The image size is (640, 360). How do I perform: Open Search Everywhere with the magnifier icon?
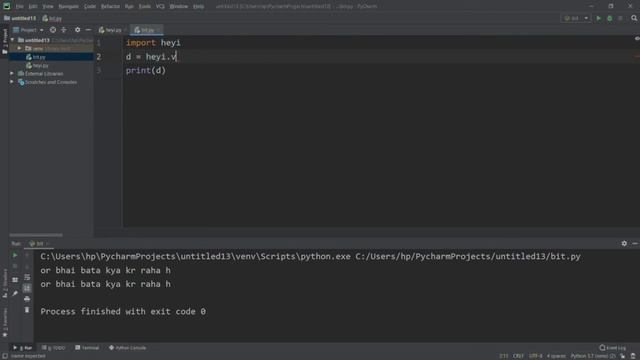[634, 18]
